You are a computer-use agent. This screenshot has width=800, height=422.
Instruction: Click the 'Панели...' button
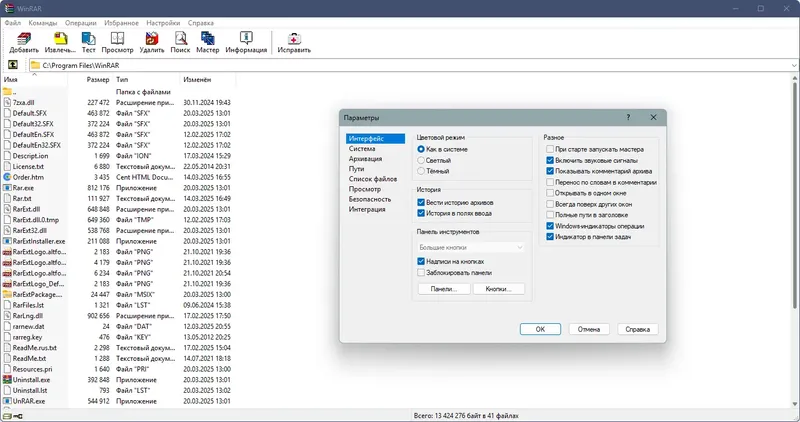[443, 289]
